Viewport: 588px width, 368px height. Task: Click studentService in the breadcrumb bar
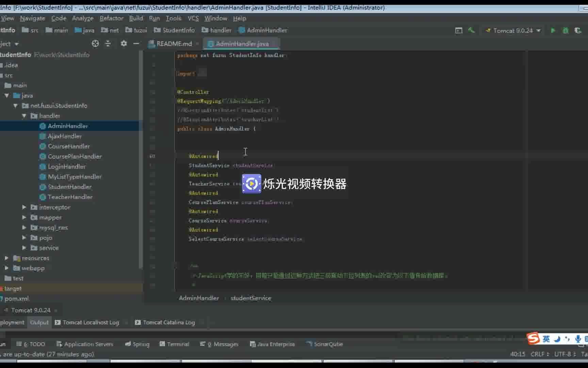(250, 298)
